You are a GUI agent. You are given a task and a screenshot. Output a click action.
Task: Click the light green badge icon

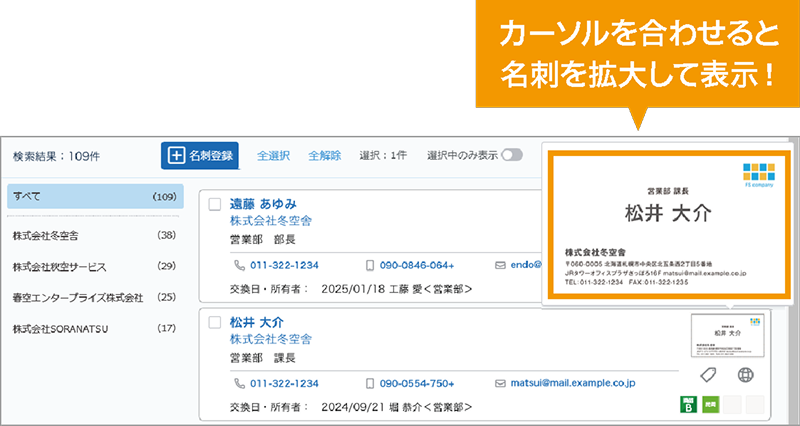[x=710, y=405]
